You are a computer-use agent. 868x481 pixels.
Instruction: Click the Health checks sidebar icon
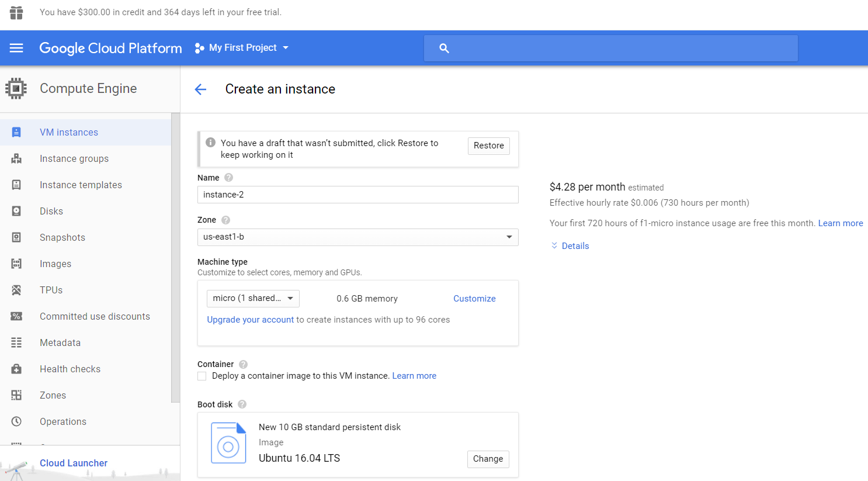coord(16,369)
